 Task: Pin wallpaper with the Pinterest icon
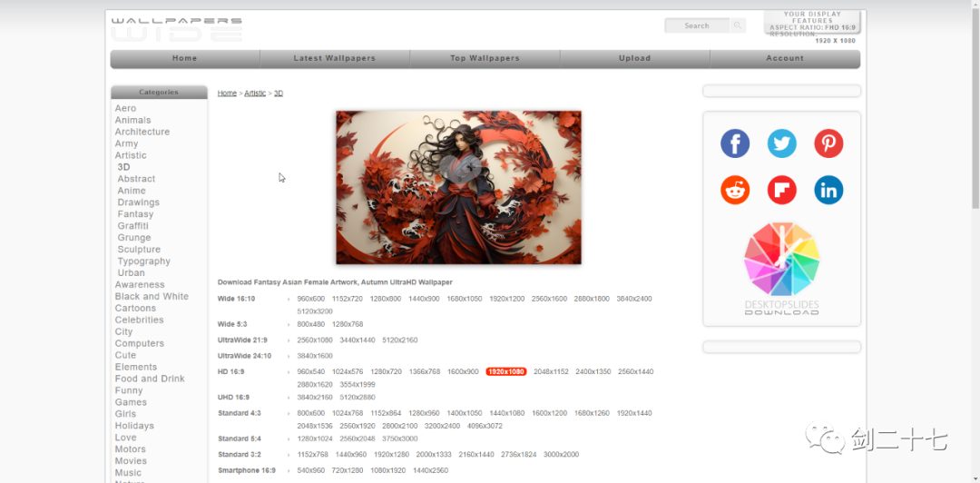point(828,143)
